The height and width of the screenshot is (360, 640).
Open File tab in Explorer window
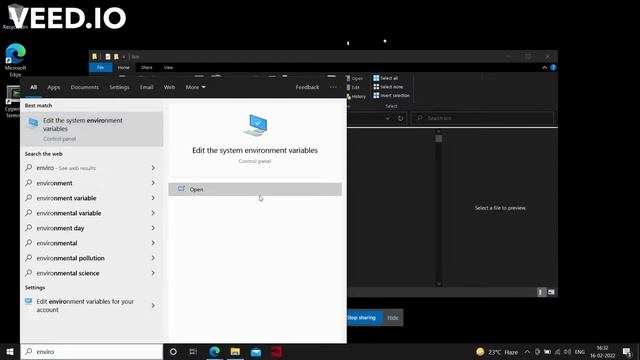[x=100, y=67]
